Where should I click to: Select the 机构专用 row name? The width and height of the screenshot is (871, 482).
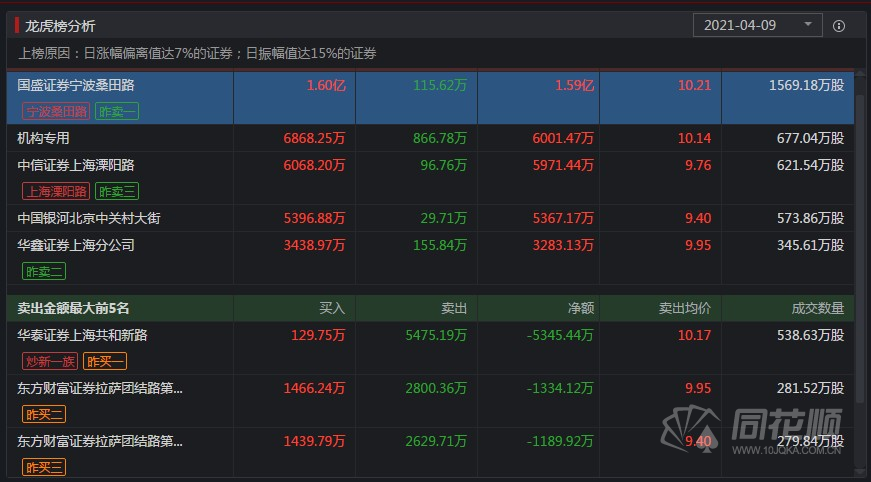[43, 138]
